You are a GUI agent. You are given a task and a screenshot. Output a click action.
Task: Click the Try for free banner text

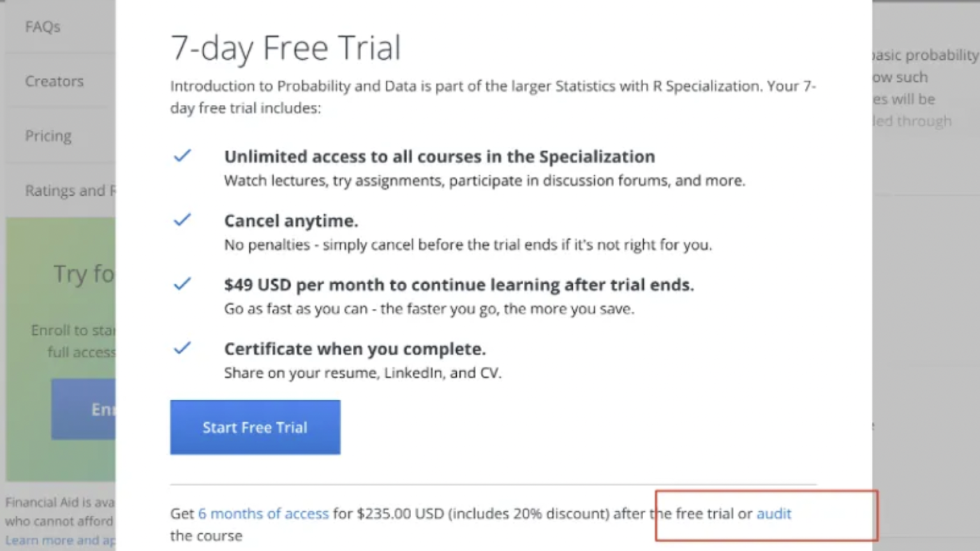coord(84,274)
